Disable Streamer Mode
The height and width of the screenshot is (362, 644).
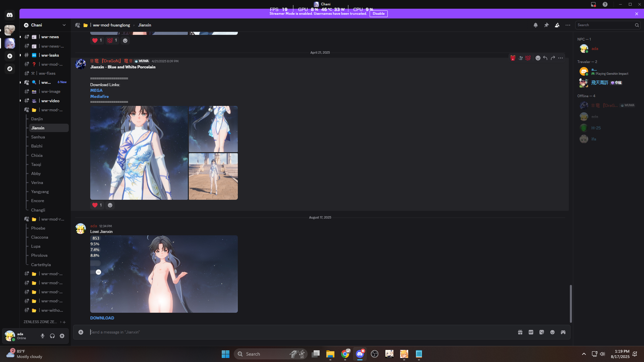point(378,14)
